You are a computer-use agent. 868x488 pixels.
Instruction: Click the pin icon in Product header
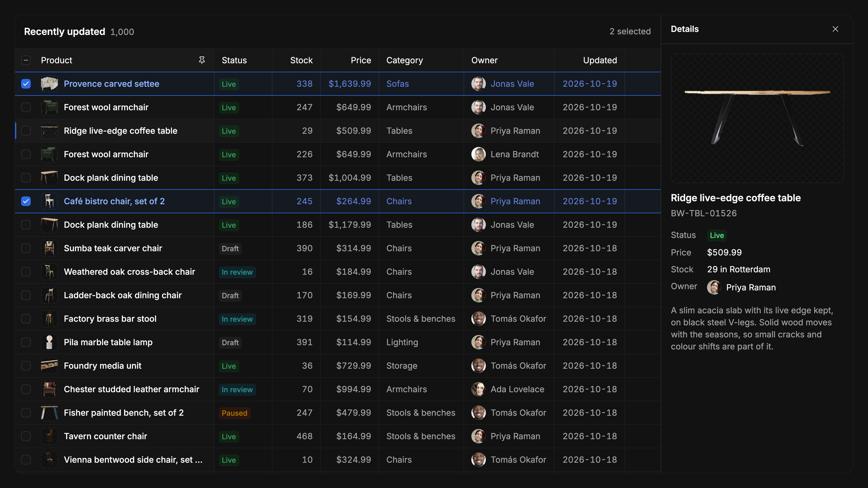(202, 60)
